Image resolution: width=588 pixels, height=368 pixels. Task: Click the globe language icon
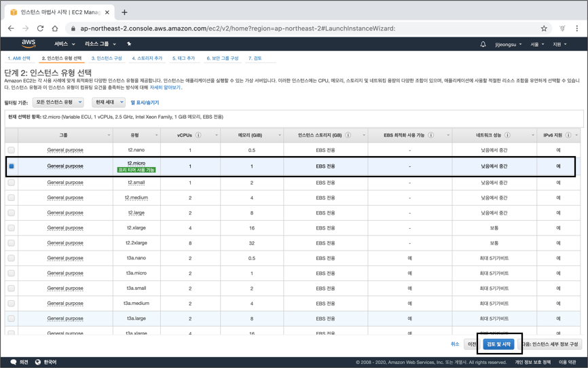pos(38,362)
